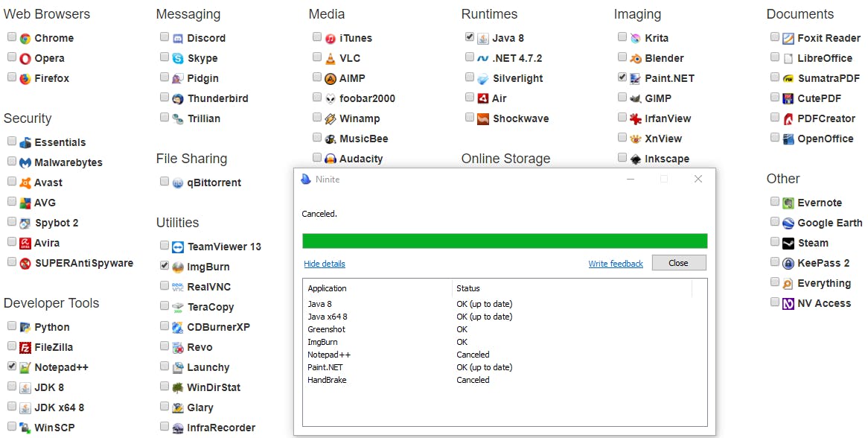Enable the KeePass 2 checkbox
The image size is (868, 438).
(x=775, y=262)
